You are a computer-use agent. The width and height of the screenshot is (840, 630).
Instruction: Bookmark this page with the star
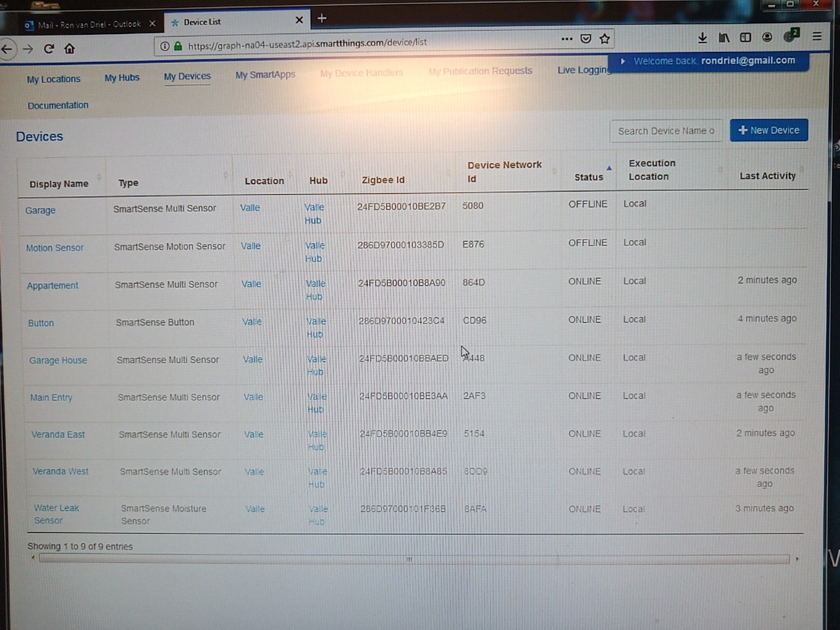[605, 39]
